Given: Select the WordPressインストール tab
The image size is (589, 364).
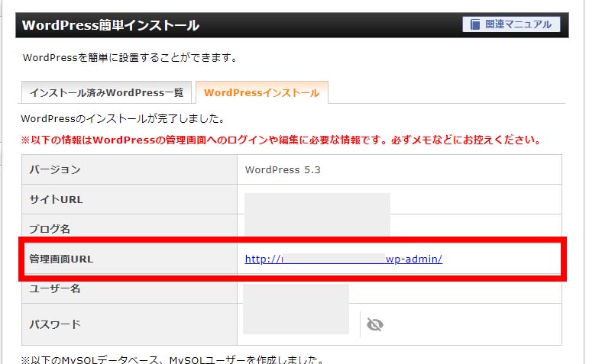Looking at the screenshot, I should [262, 92].
